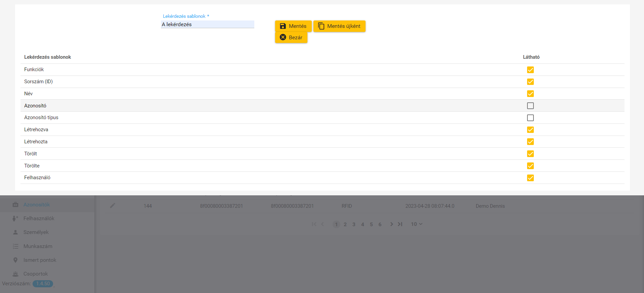644x293 pixels.
Task: Click the pencil edit icon in row 144
Action: pyautogui.click(x=113, y=205)
